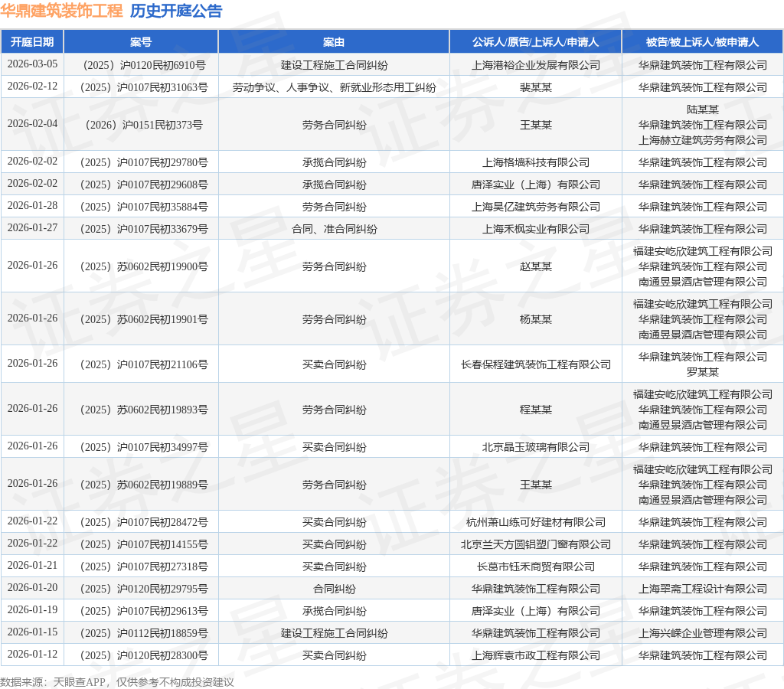Screen dimensions: 784x689
Task: Click data source note 天眼查APP
Action: point(80,682)
